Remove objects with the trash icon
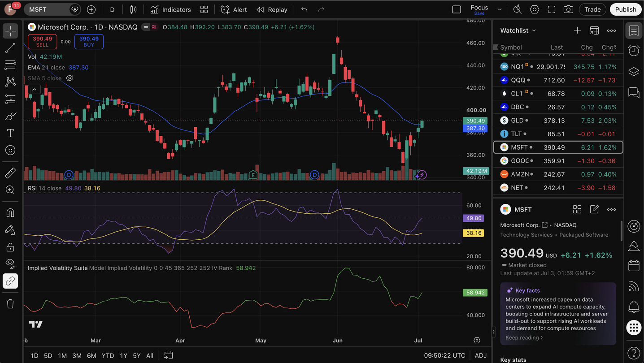The image size is (644, 363). pos(10,304)
